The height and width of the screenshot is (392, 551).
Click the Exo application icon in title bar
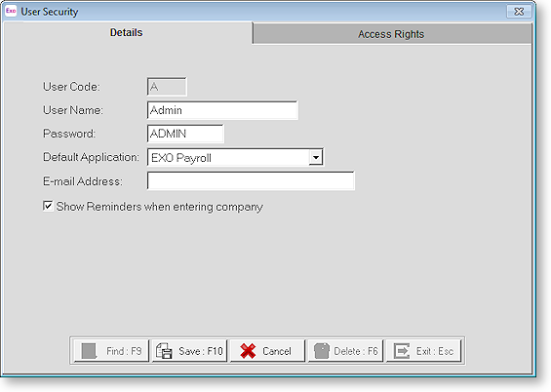point(11,11)
